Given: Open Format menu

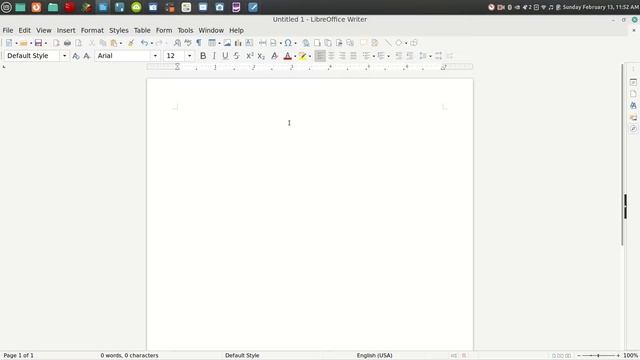Looking at the screenshot, I should tap(92, 30).
